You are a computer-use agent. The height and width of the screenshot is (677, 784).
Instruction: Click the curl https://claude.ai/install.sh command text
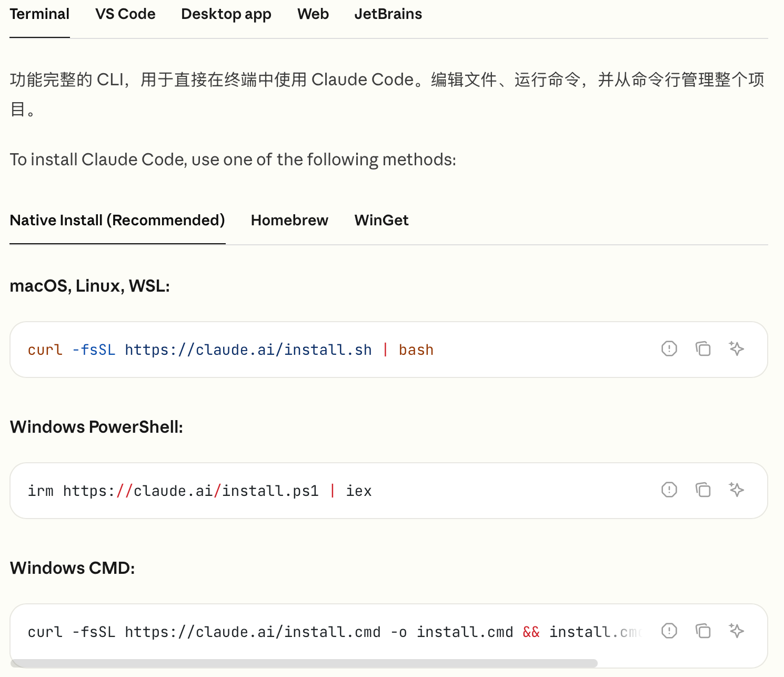[x=230, y=350]
